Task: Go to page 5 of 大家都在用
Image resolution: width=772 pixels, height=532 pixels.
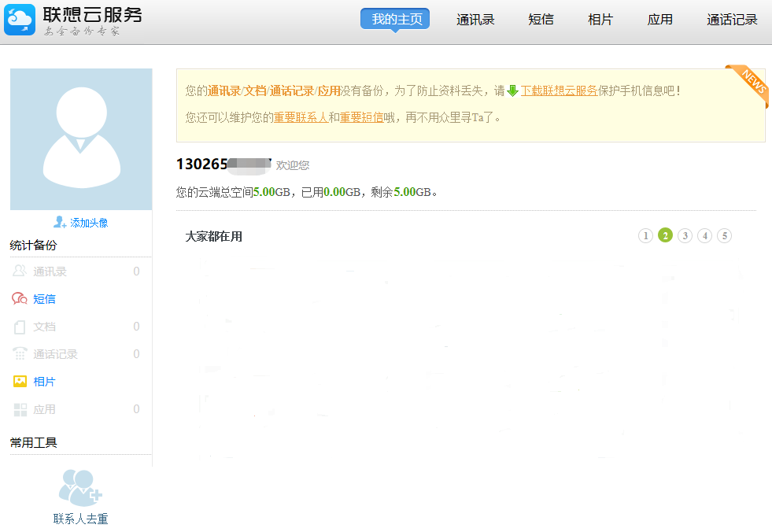Action: click(724, 236)
